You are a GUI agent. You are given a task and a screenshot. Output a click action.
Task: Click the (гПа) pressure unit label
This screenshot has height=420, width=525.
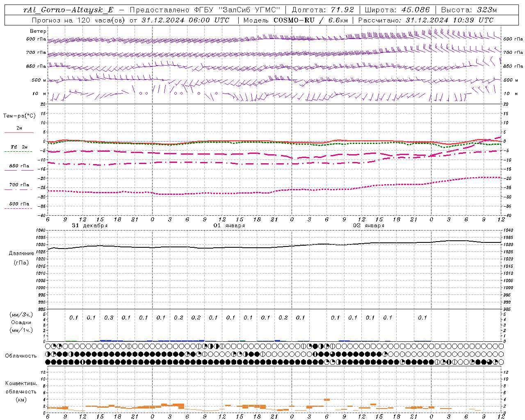point(21,262)
